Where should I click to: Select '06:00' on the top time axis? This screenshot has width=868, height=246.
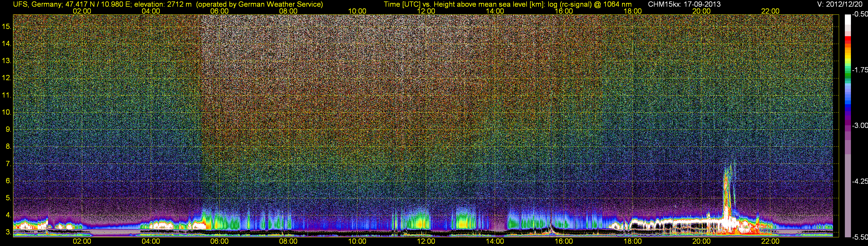tap(219, 11)
